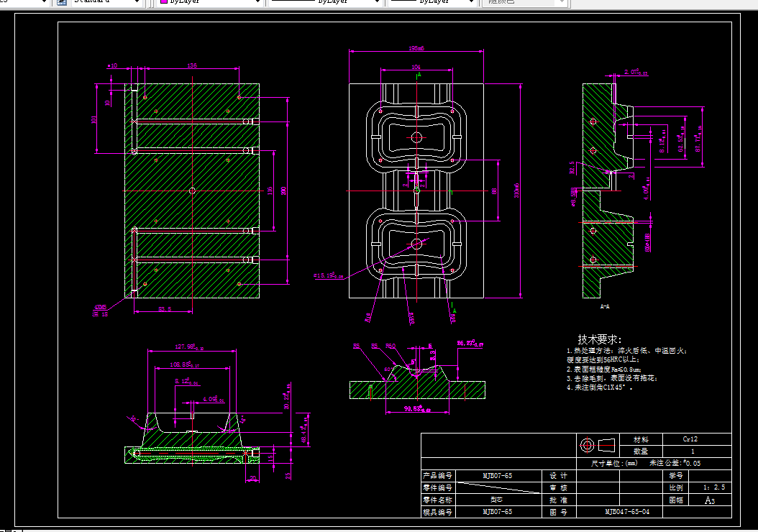Select the 310n6 height dimension text
Screen dimensions: 758x532
pos(517,191)
